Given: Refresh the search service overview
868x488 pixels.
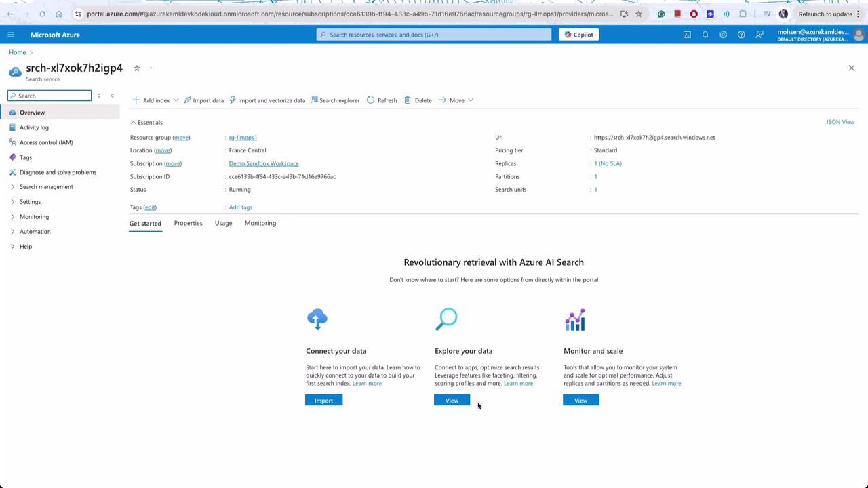Looking at the screenshot, I should [382, 100].
